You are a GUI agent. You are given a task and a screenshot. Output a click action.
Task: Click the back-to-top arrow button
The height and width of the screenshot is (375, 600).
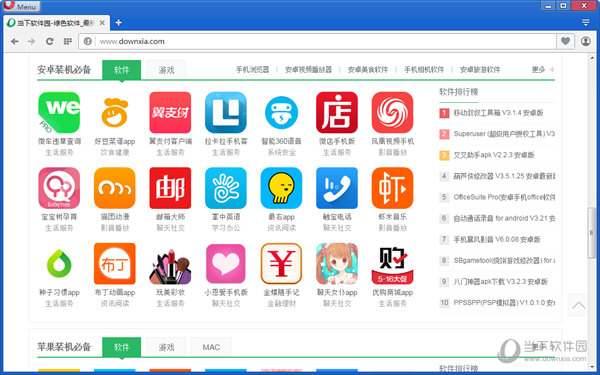[578, 305]
